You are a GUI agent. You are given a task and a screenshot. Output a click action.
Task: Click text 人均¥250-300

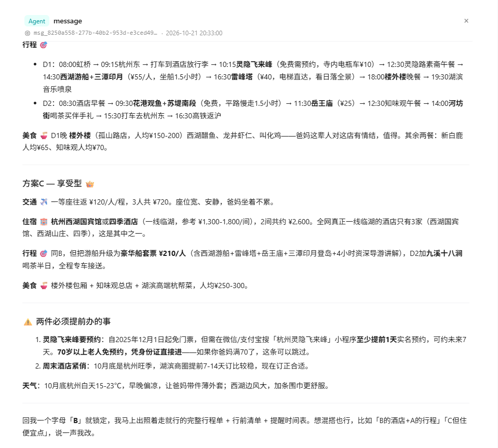(222, 286)
